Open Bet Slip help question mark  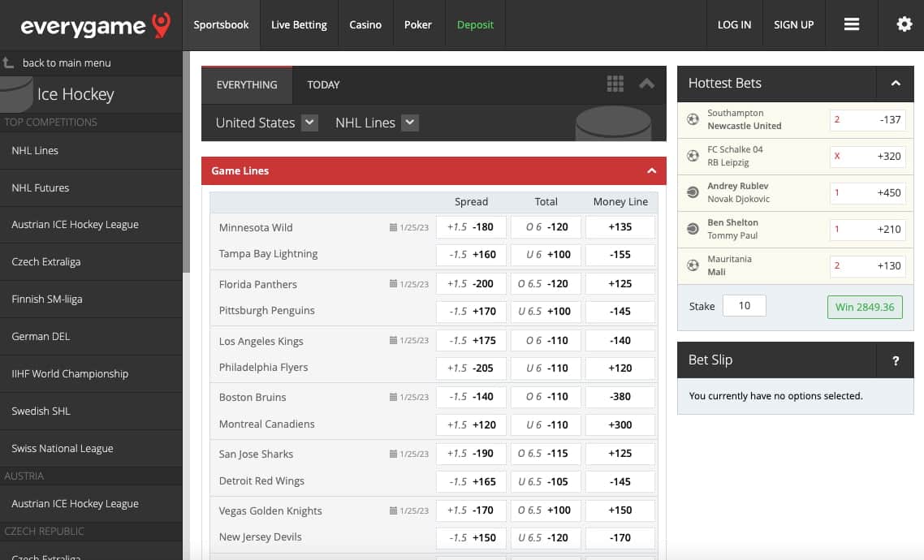tap(895, 360)
